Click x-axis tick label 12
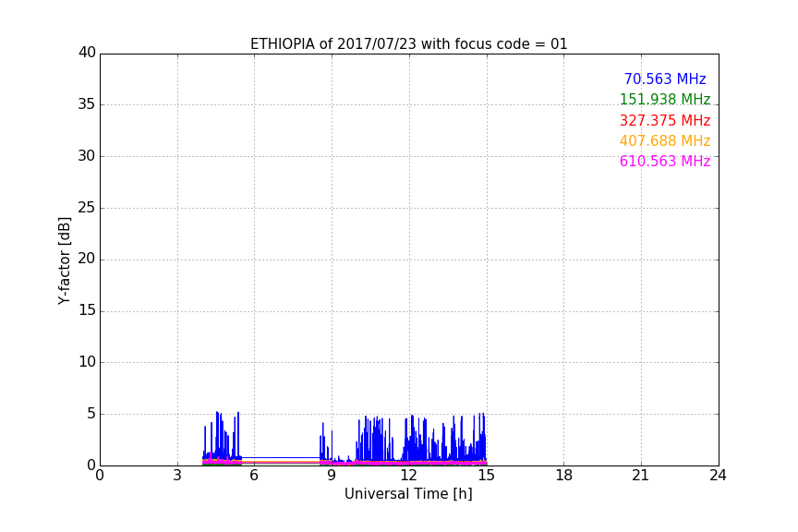798x532 pixels. 408,476
